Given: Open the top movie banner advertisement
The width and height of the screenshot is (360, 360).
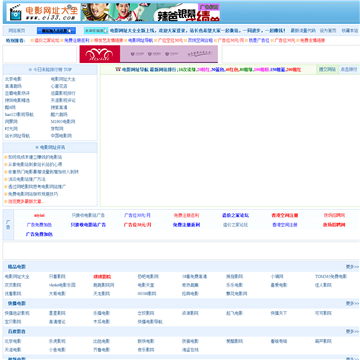Looking at the screenshot, I should point(151,12).
